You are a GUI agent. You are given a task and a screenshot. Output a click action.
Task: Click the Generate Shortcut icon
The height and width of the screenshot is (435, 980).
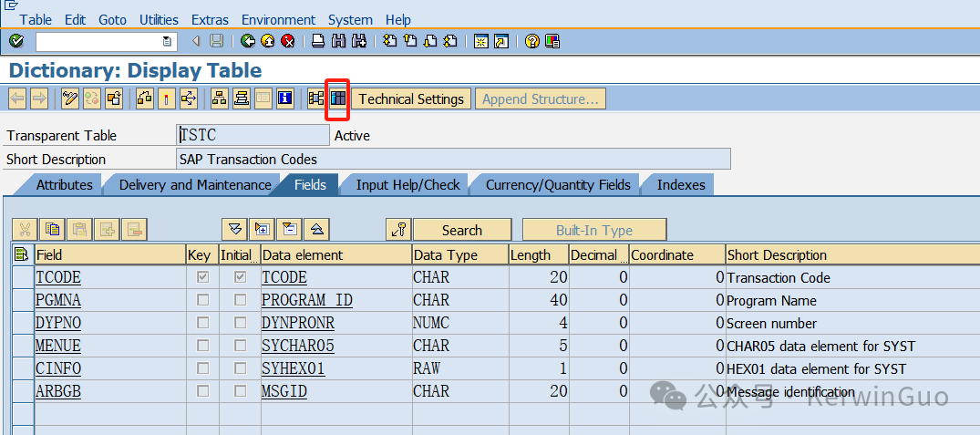point(501,42)
